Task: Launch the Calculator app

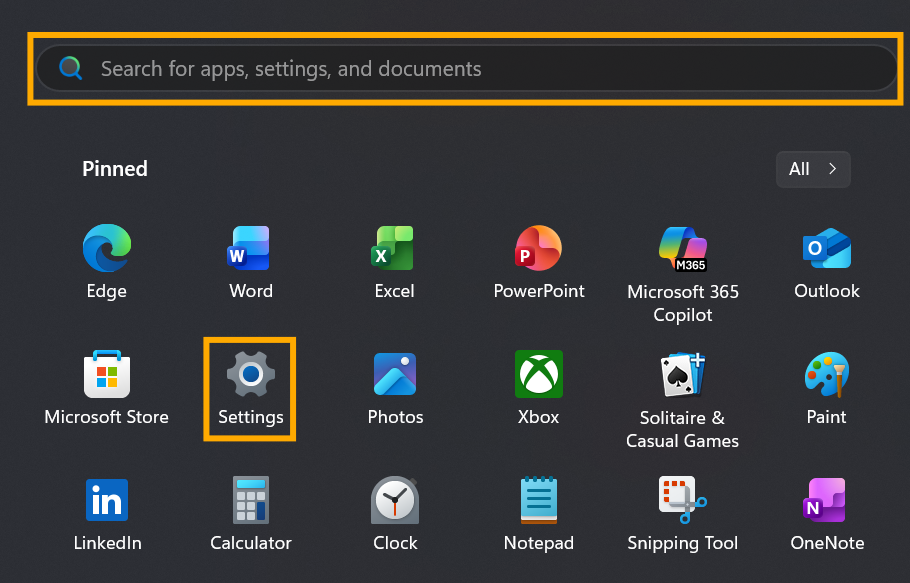Action: (x=251, y=513)
